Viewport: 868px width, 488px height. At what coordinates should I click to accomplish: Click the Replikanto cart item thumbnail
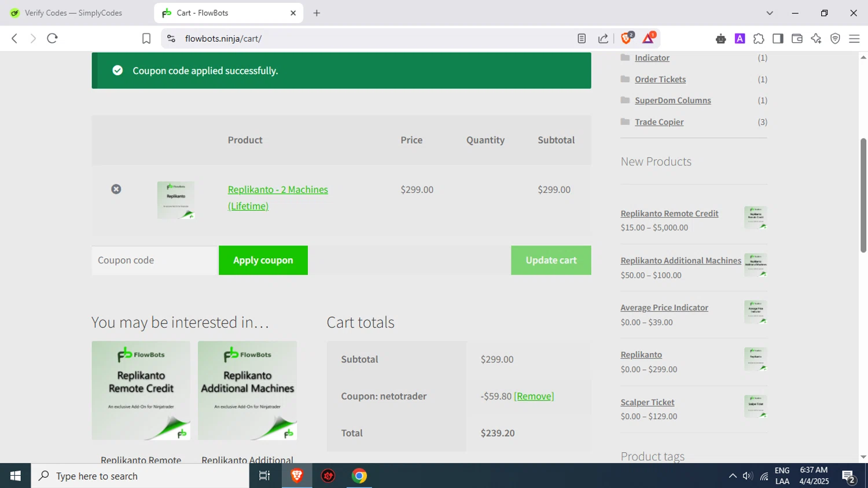click(x=176, y=200)
